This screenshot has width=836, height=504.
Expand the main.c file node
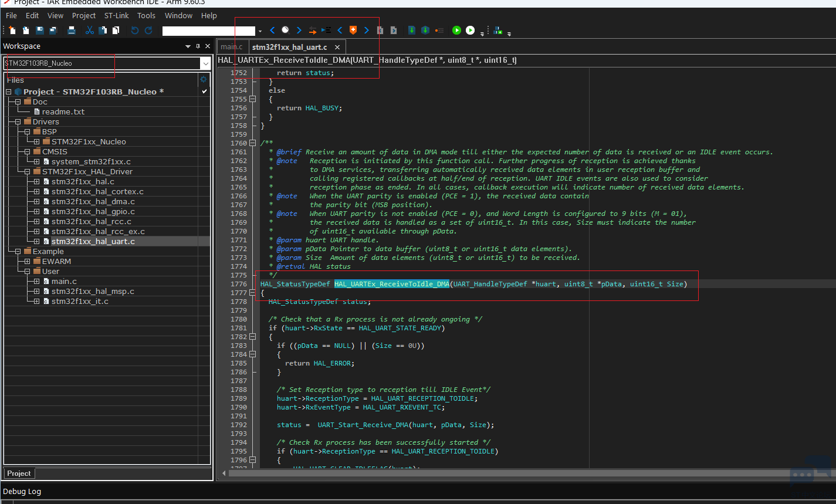tap(36, 282)
